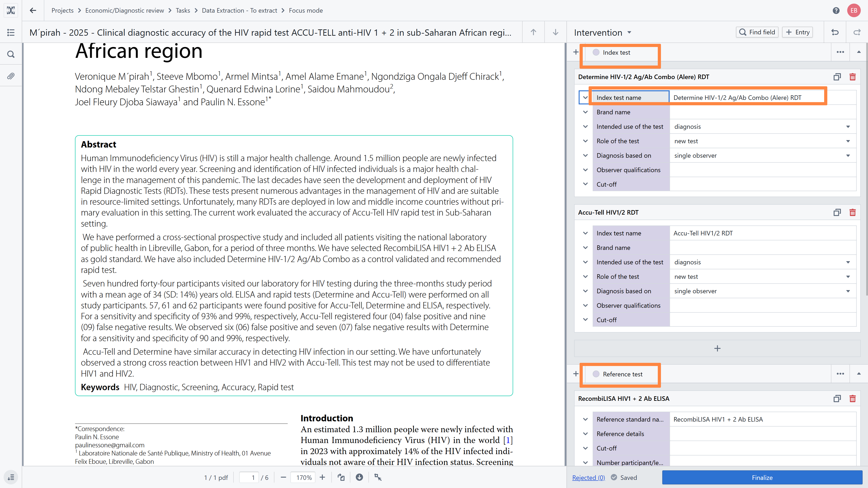Zoom out the PDF with the minus icon

pyautogui.click(x=283, y=478)
